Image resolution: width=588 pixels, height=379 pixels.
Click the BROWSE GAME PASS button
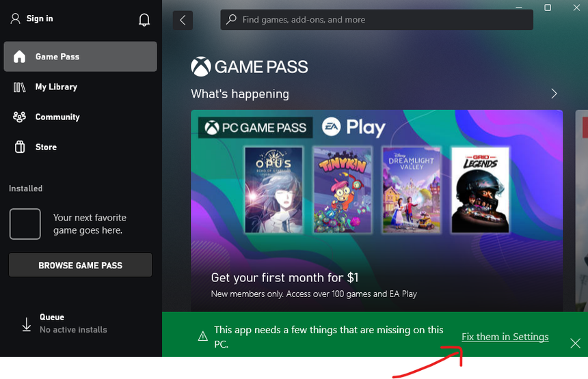coord(80,265)
